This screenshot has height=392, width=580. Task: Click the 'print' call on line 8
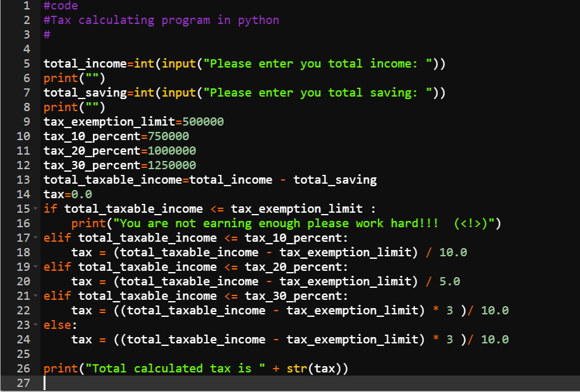point(61,107)
